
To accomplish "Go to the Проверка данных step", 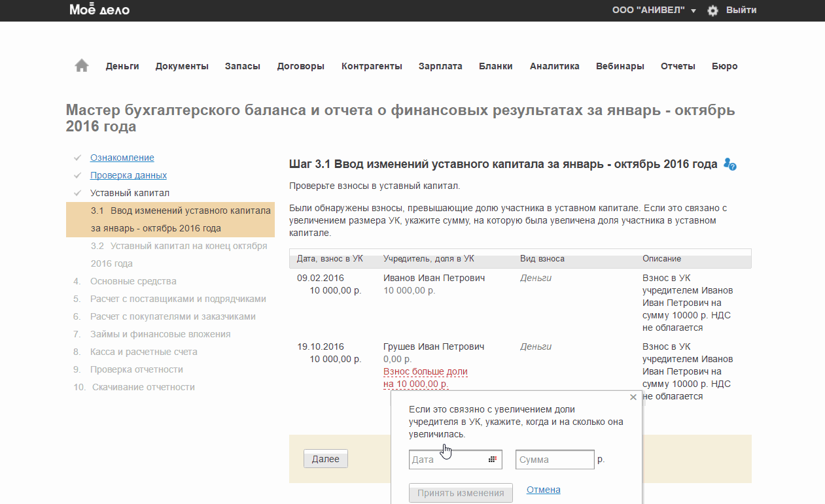I will (128, 175).
